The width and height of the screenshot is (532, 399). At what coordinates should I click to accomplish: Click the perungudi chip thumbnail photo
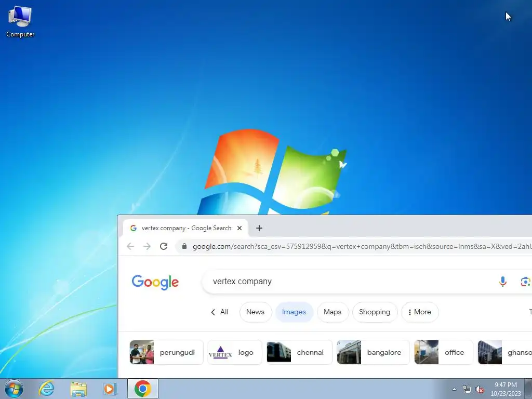tap(142, 352)
